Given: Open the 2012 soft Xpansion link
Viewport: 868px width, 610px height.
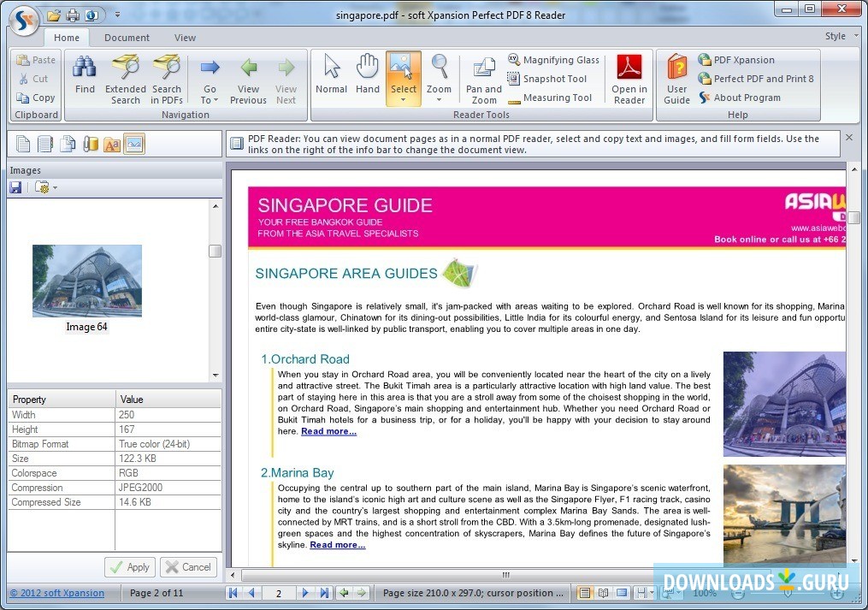Looking at the screenshot, I should 57,593.
